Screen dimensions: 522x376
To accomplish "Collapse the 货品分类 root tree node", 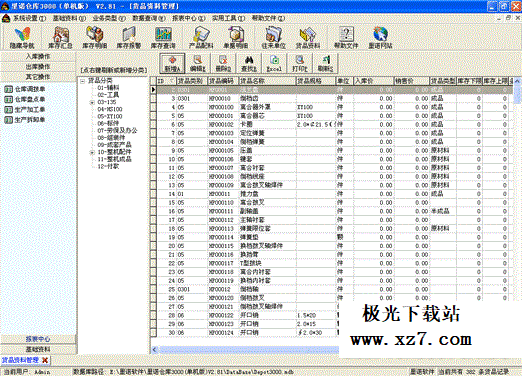I will click(83, 81).
